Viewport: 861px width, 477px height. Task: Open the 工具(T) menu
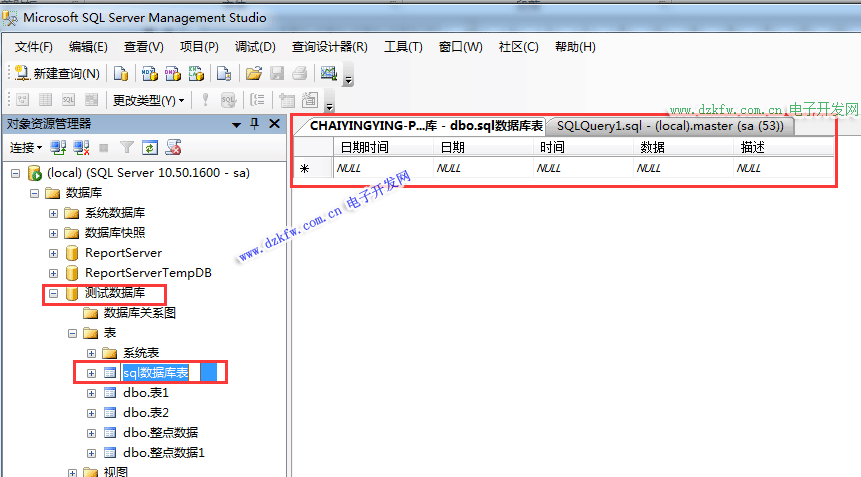403,47
